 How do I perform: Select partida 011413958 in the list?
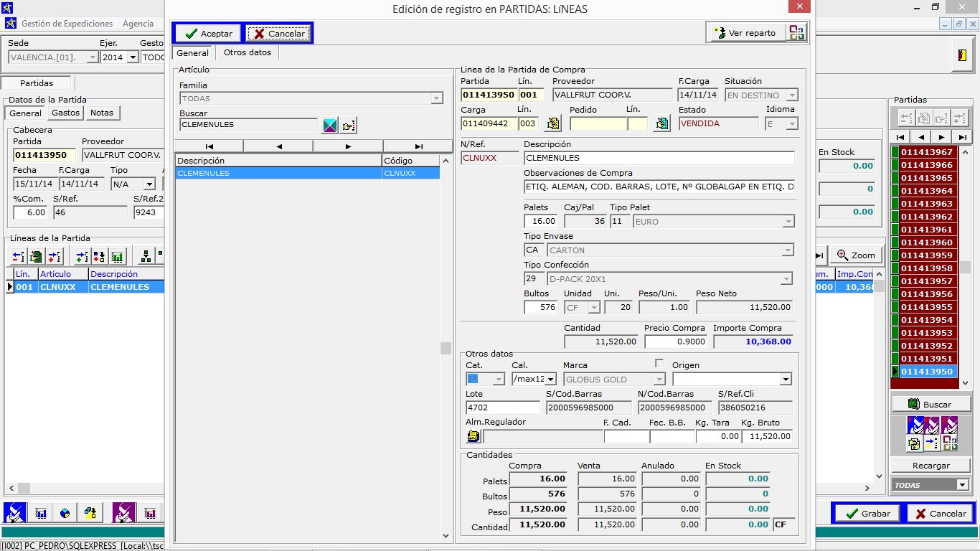(926, 268)
